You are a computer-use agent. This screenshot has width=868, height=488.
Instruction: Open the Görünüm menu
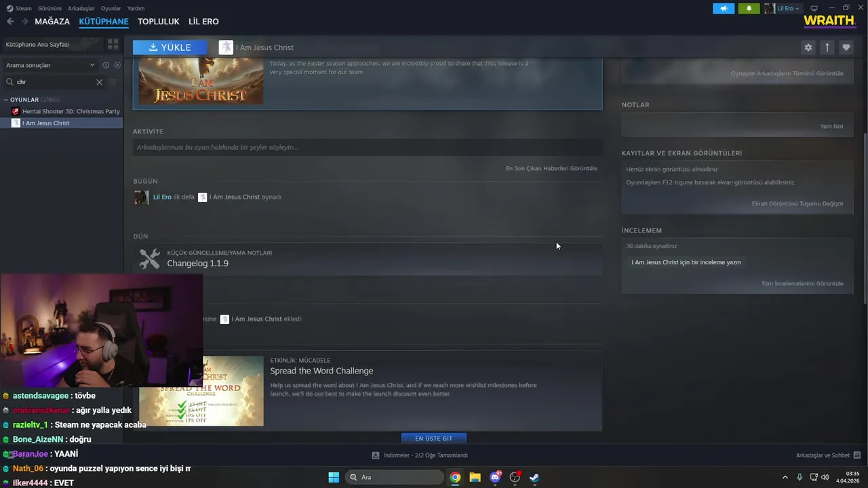(x=50, y=8)
